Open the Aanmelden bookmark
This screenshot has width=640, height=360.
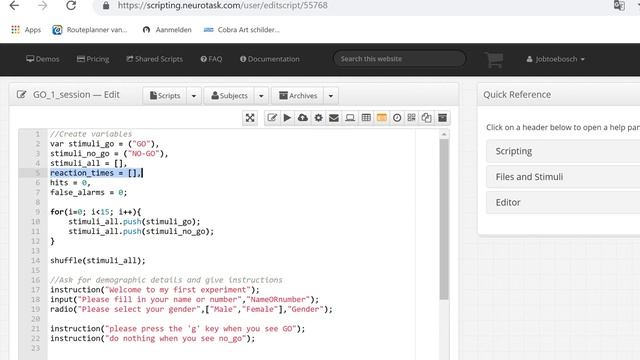pyautogui.click(x=167, y=30)
